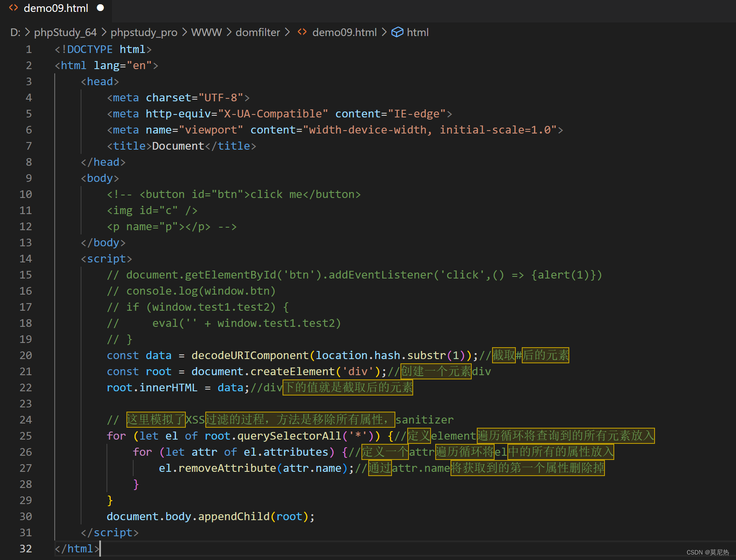Click the 'viewport' meta name value

point(211,130)
